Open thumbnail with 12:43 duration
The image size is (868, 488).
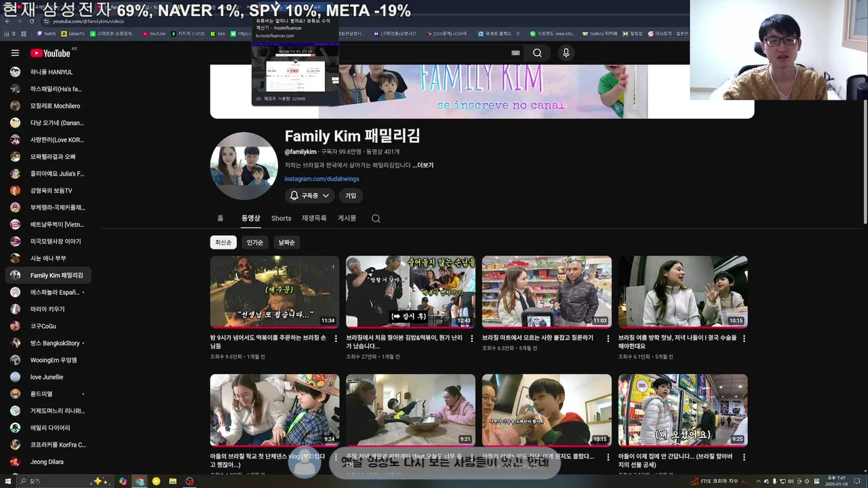pyautogui.click(x=411, y=291)
